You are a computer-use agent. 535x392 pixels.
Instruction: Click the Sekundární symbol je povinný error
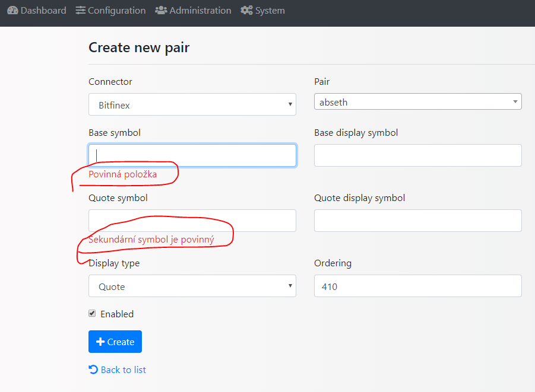coord(151,240)
